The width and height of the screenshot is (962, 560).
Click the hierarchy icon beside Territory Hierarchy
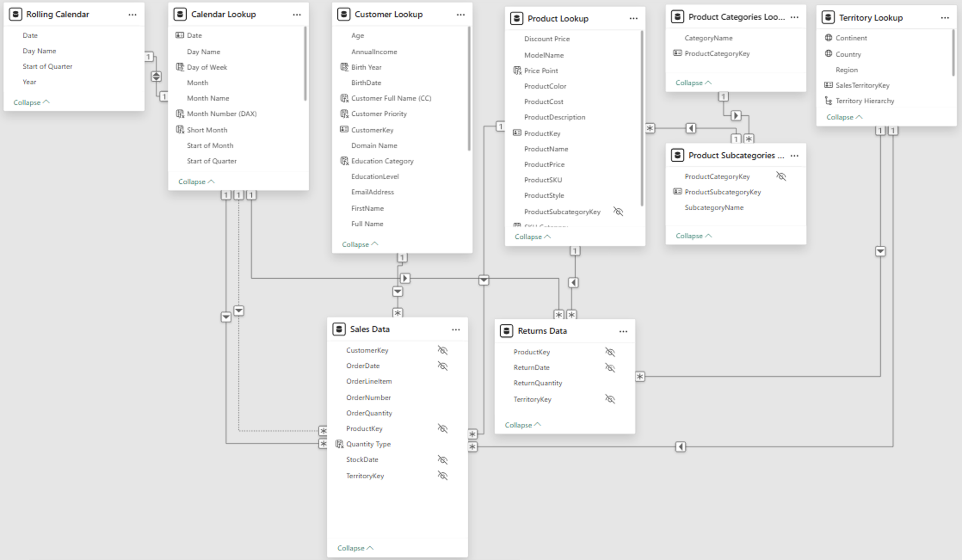(x=829, y=101)
